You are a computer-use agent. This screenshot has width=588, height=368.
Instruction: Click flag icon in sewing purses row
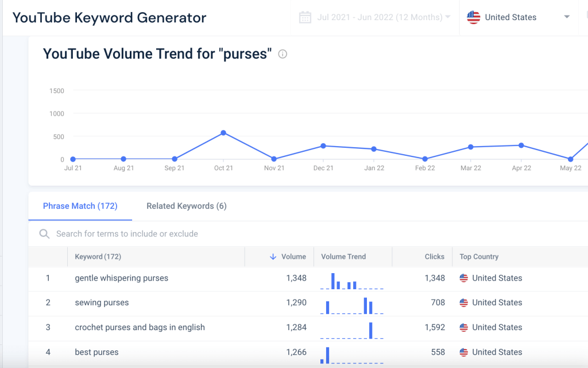point(464,302)
